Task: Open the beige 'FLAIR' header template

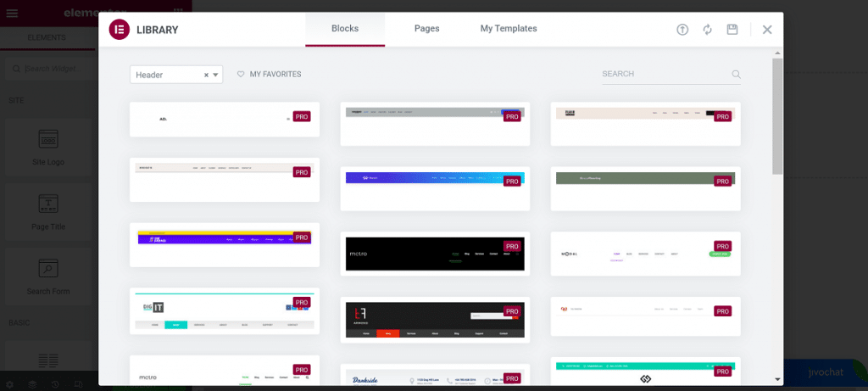Action: coord(645,124)
